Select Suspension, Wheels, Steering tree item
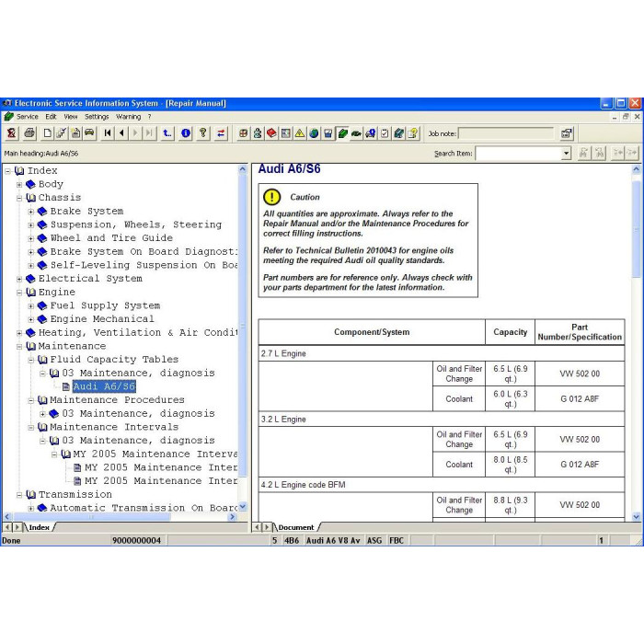This screenshot has width=644, height=644. (x=136, y=224)
